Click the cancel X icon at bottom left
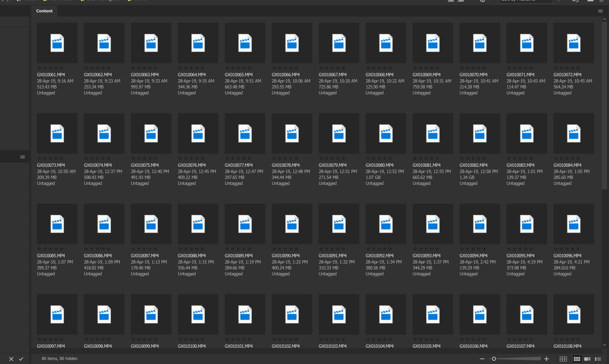609x364 pixels. click(x=11, y=359)
